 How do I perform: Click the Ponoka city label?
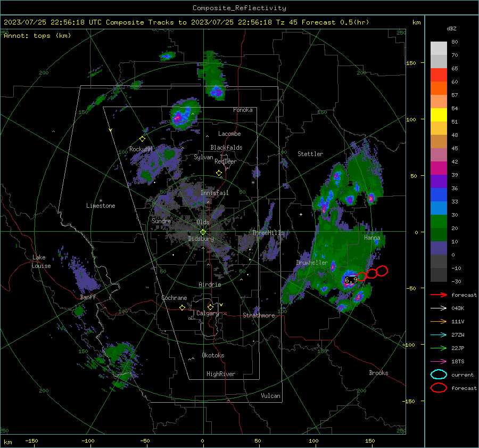point(243,110)
